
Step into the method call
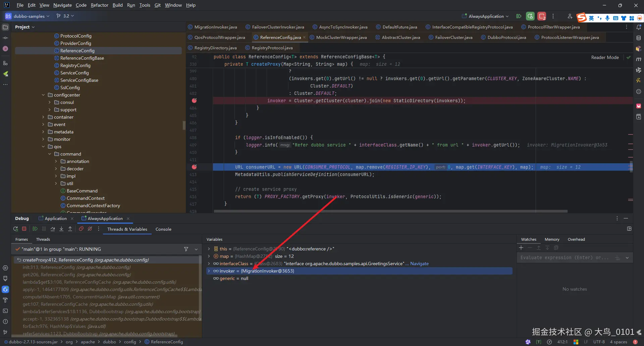(x=61, y=229)
